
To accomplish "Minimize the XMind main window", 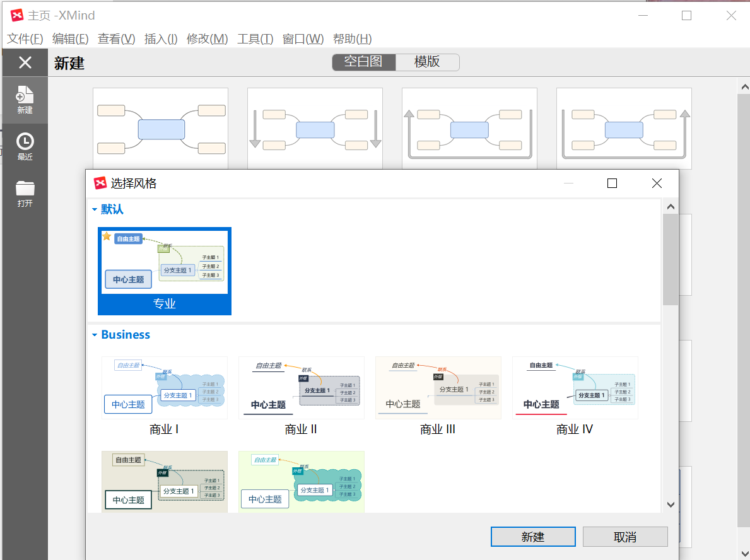I will pos(643,16).
